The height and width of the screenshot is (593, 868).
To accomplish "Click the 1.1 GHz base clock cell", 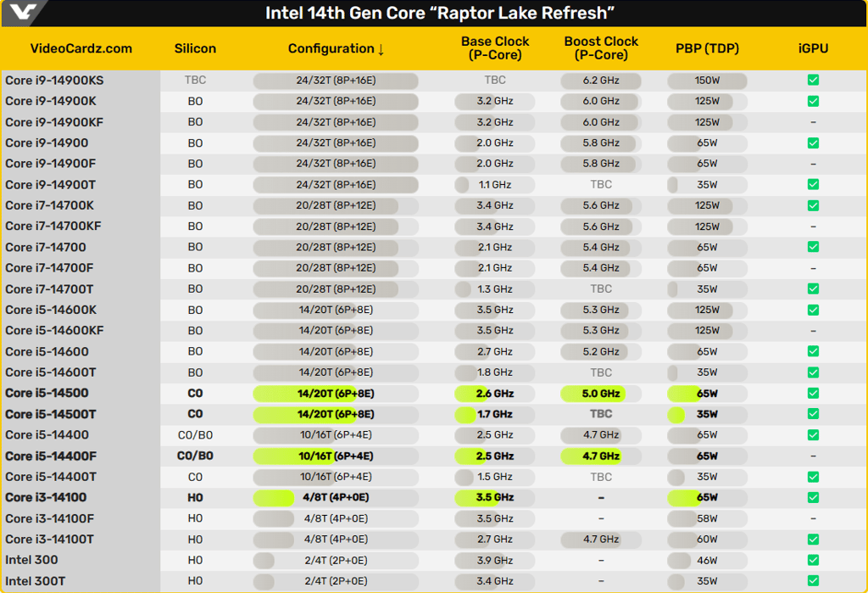I will point(495,185).
